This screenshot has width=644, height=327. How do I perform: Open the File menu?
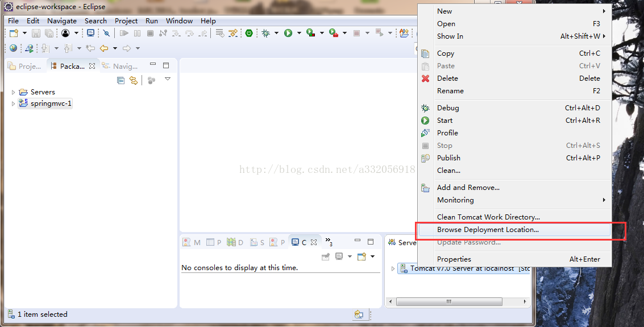[13, 21]
